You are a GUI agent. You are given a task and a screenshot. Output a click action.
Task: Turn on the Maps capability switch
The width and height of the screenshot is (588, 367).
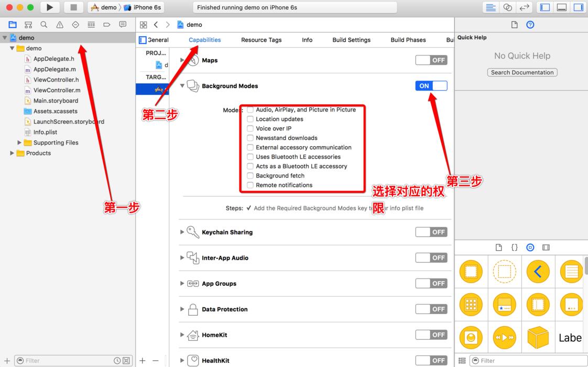pyautogui.click(x=431, y=60)
